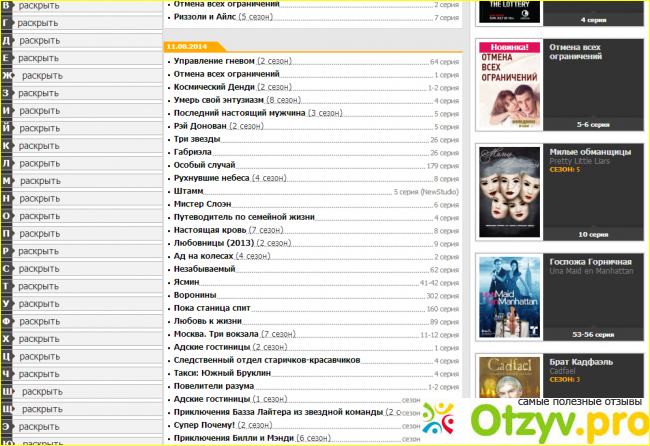
Task: Open the 'Космический Денди' series link
Action: [x=213, y=87]
